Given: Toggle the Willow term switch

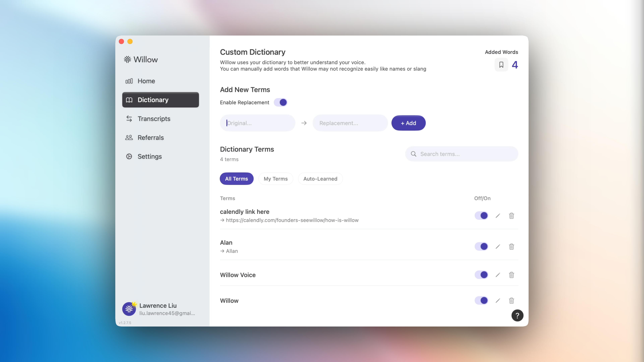Looking at the screenshot, I should 481,300.
